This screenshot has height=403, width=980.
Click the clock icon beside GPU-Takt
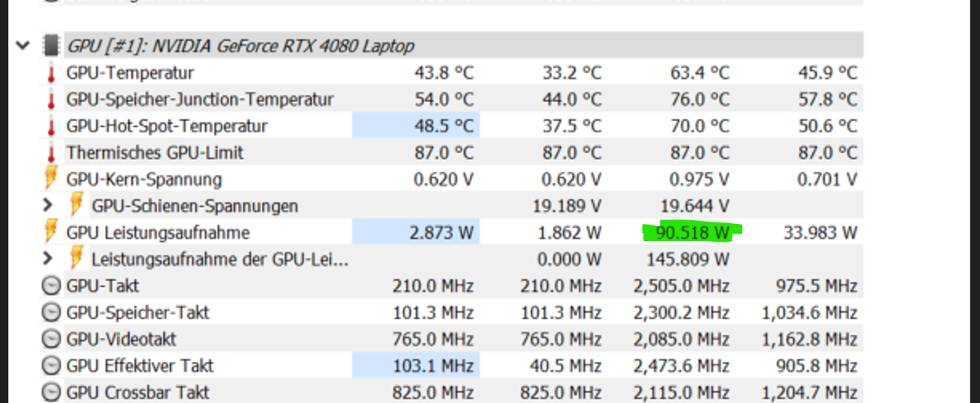coord(51,286)
